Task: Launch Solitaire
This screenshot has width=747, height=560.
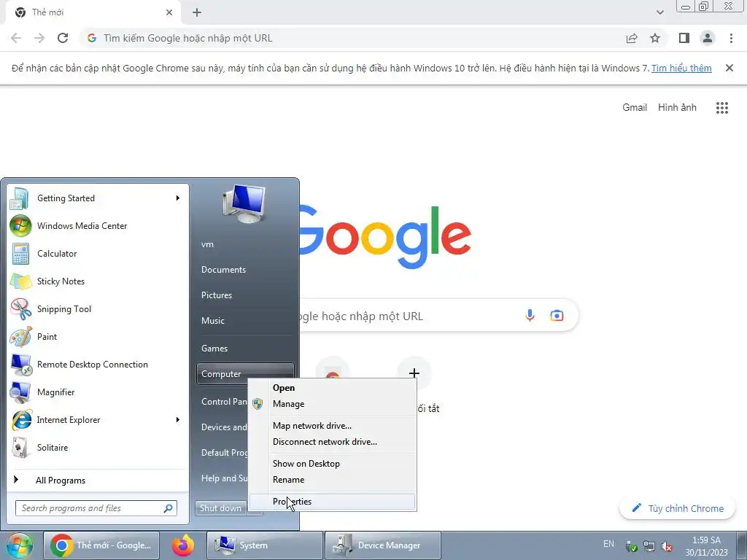Action: (98, 447)
